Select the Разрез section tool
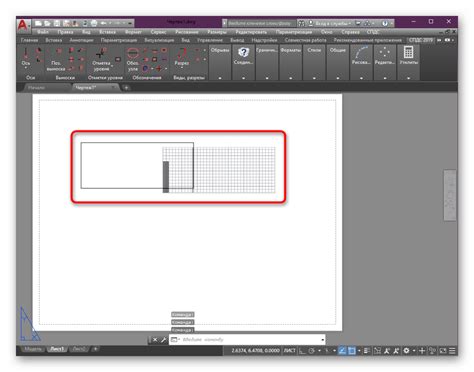This screenshot has width=474, height=372. (181, 58)
